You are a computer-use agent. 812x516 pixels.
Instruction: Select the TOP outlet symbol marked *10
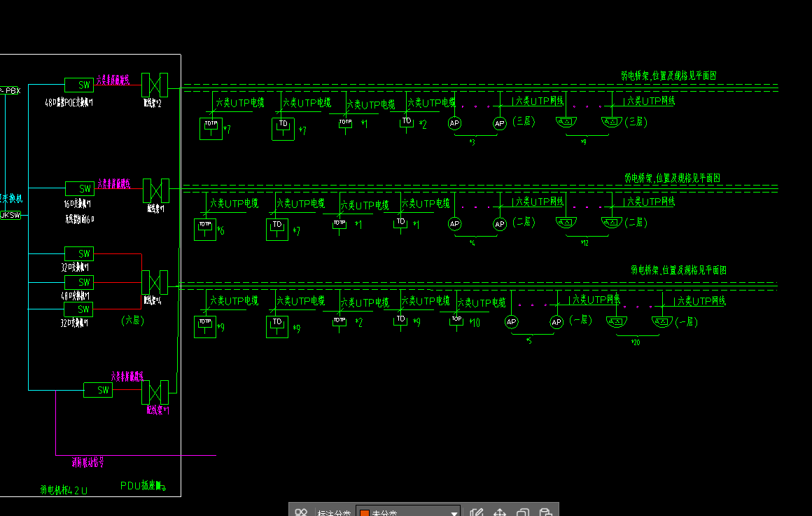(456, 321)
